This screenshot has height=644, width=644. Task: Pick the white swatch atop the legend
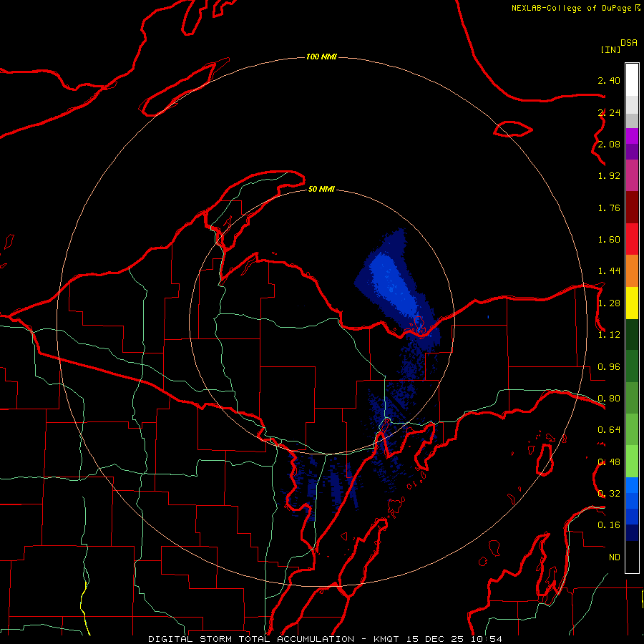(x=632, y=80)
